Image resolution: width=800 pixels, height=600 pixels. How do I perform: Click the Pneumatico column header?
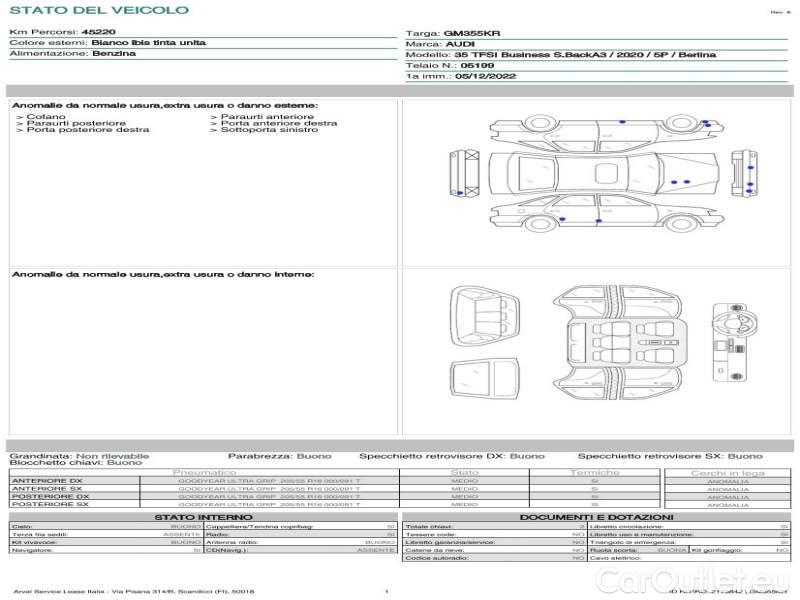coord(204,472)
